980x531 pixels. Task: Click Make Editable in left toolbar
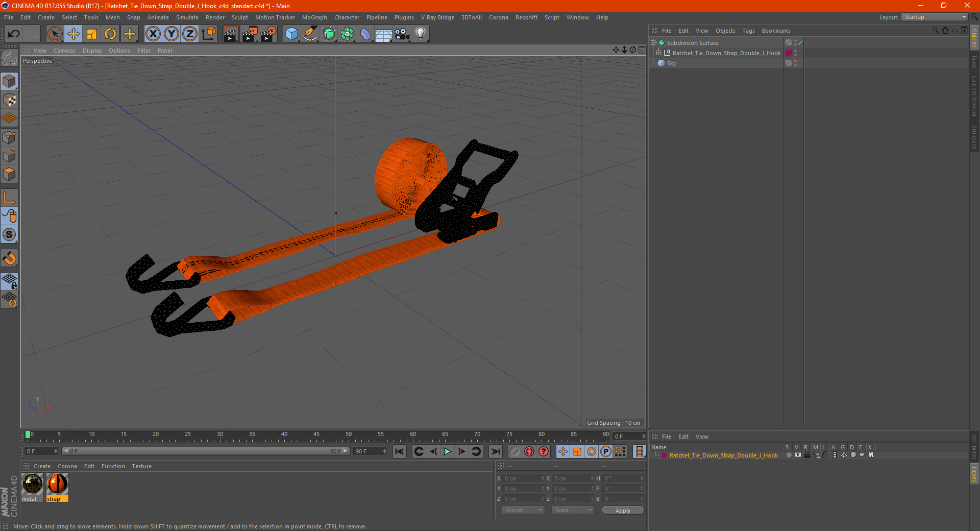tap(9, 58)
